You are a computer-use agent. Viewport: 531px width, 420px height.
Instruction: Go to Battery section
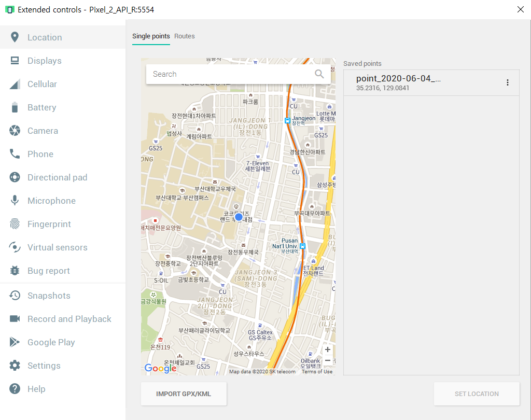click(x=41, y=107)
